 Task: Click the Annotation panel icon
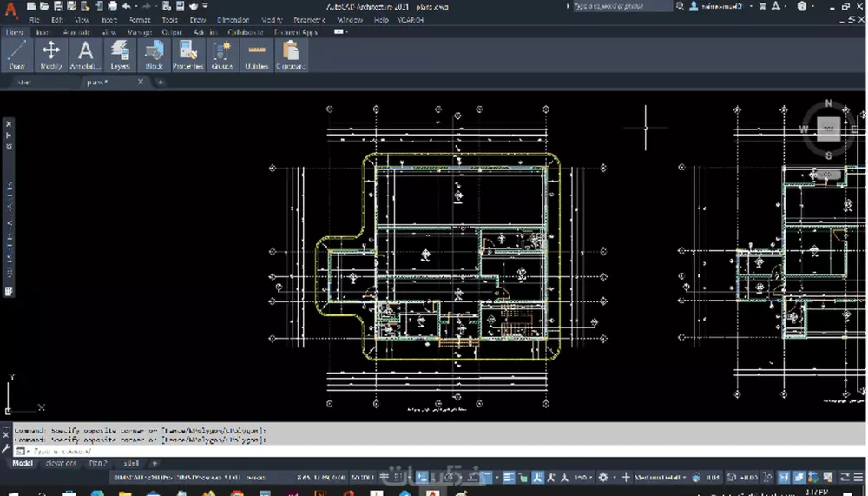coord(85,54)
